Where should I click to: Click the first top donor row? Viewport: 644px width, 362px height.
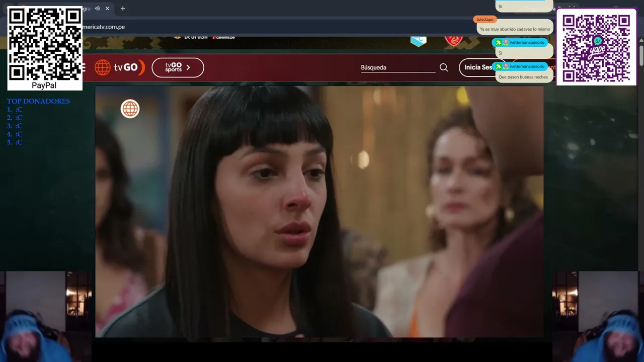[15, 110]
